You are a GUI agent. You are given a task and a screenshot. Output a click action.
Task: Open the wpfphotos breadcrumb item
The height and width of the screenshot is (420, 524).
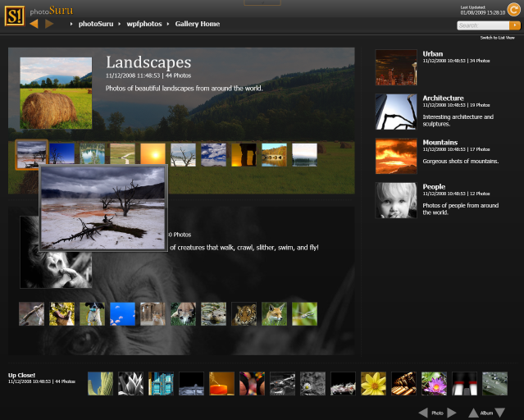tap(144, 24)
